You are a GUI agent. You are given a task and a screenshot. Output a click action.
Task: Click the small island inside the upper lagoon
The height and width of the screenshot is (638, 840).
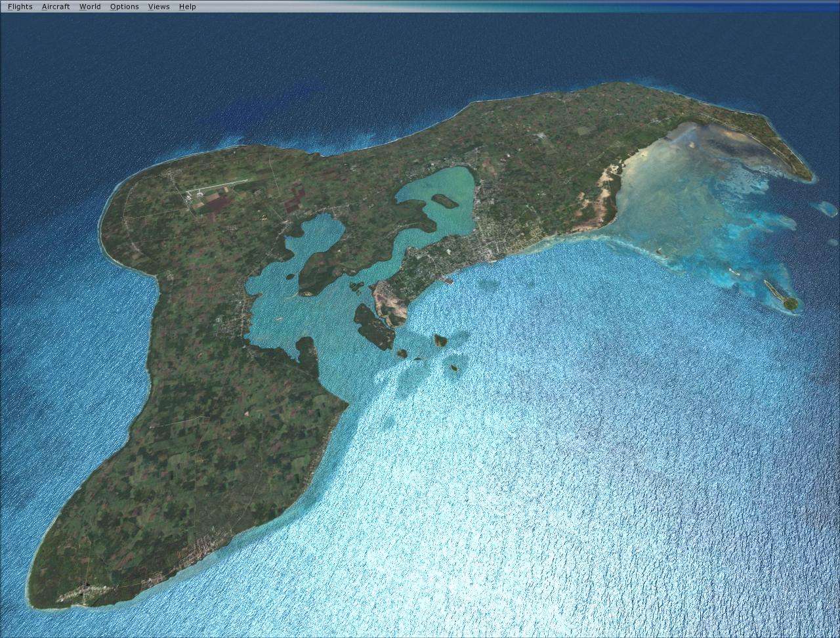[444, 200]
